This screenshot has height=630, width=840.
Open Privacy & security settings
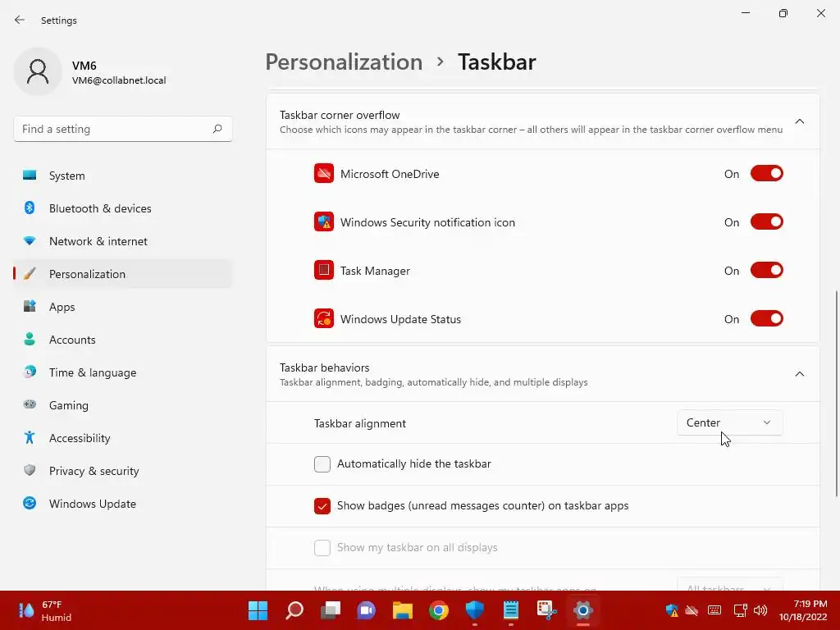[123, 471]
